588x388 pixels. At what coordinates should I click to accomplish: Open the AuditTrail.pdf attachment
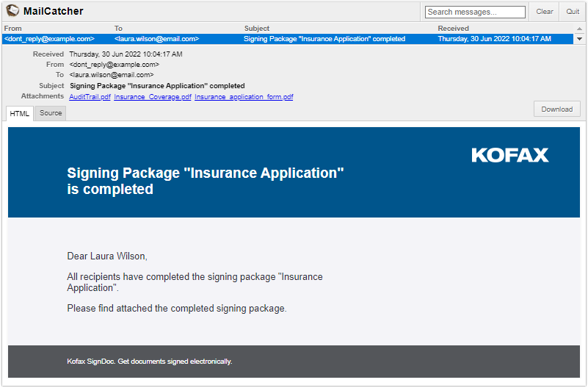point(90,97)
